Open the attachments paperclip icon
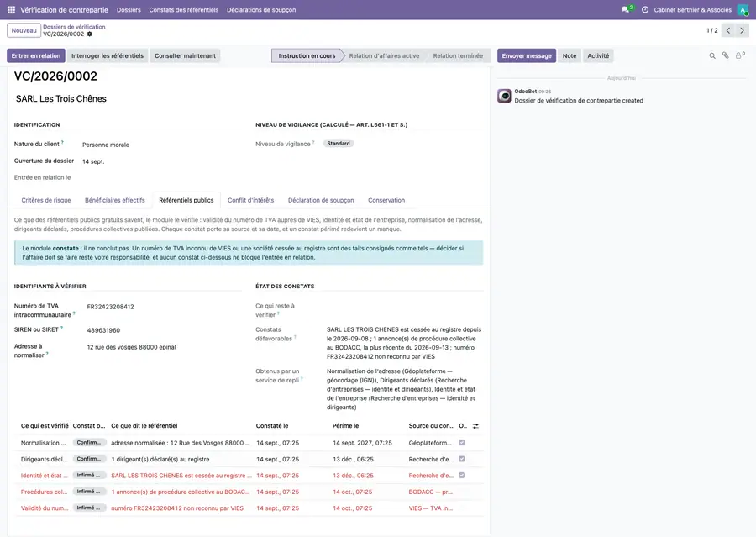The width and height of the screenshot is (756, 537). tap(726, 56)
